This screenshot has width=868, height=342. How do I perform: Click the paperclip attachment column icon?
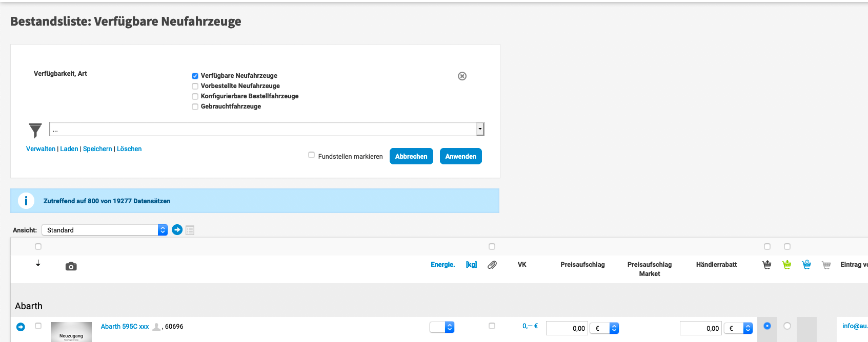pyautogui.click(x=492, y=265)
